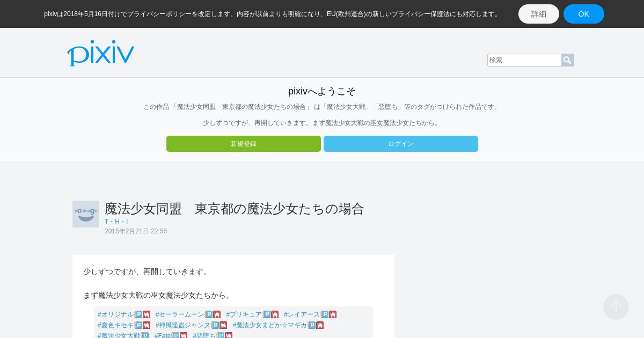This screenshot has width=644, height=338.
Task: Click blue P icon beside #レイアース
Action: 325,314
